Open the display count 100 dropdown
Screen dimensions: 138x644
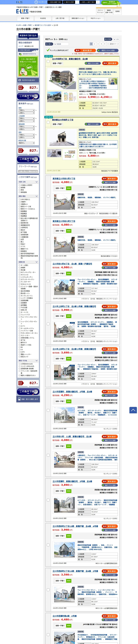116,39
